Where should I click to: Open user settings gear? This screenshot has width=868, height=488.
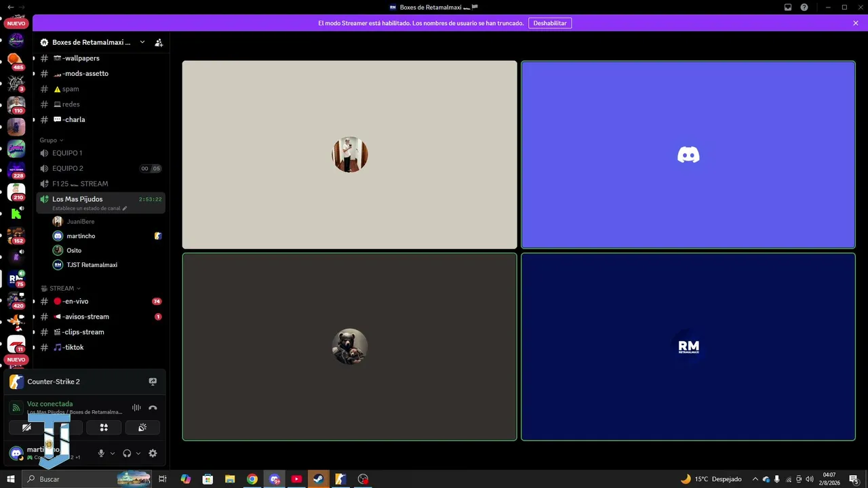(x=153, y=453)
